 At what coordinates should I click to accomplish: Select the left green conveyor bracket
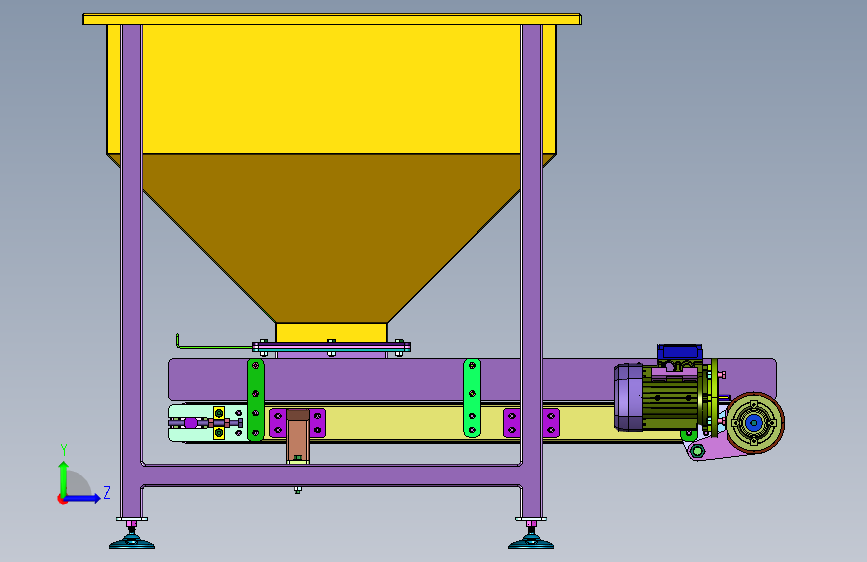click(255, 399)
